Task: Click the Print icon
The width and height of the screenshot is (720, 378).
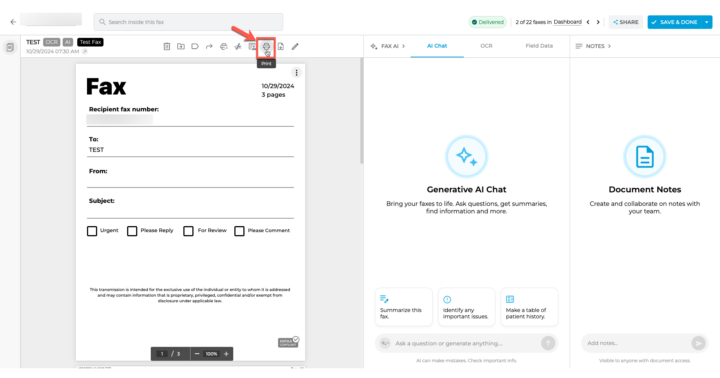Action: [266, 46]
